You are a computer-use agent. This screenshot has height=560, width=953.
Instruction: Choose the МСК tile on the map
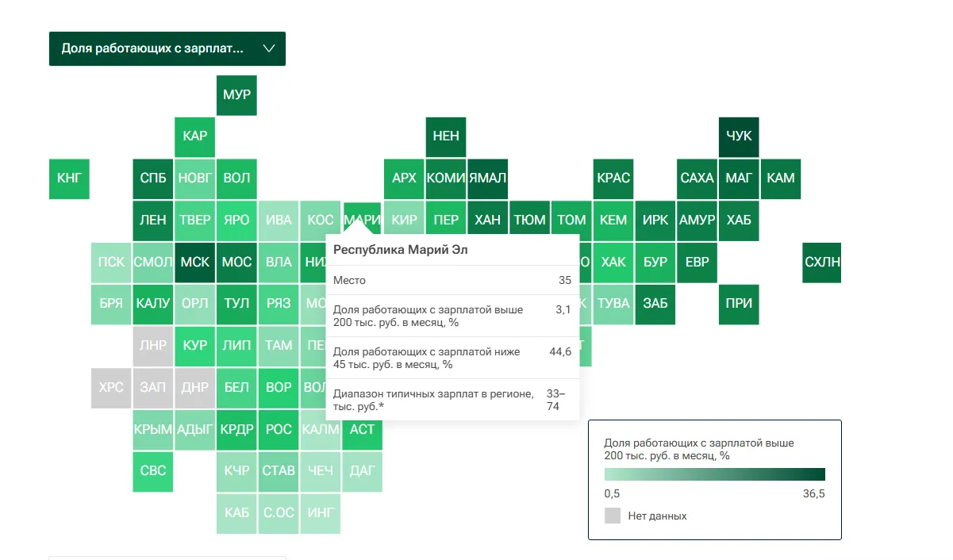point(195,262)
